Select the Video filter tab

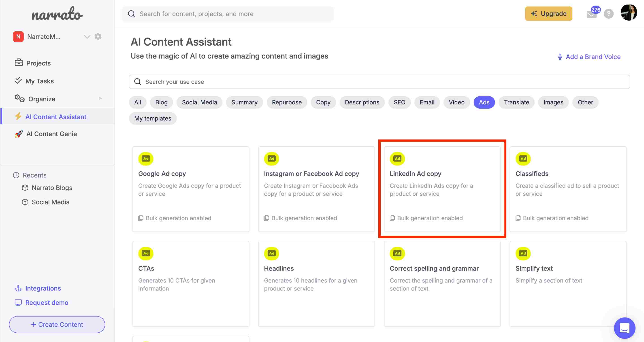(456, 102)
